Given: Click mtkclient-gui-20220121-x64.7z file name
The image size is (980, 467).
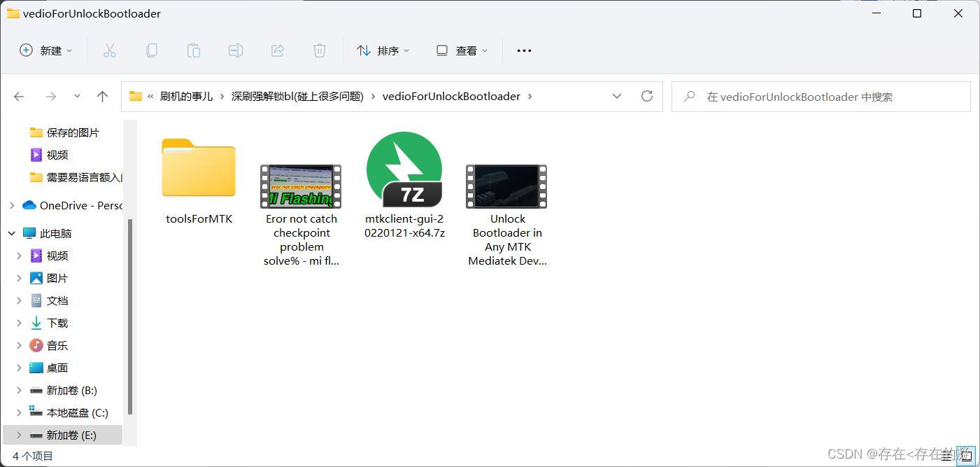Looking at the screenshot, I should (x=404, y=225).
